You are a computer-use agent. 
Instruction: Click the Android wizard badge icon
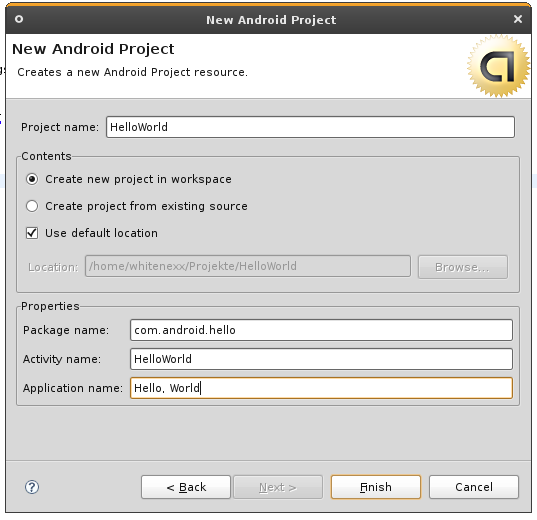498,66
